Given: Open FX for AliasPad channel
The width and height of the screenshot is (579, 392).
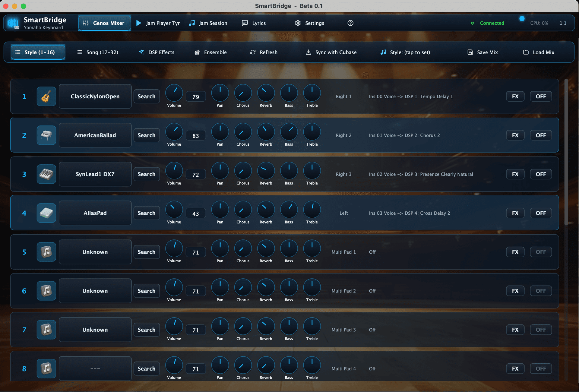Looking at the screenshot, I should click(515, 213).
